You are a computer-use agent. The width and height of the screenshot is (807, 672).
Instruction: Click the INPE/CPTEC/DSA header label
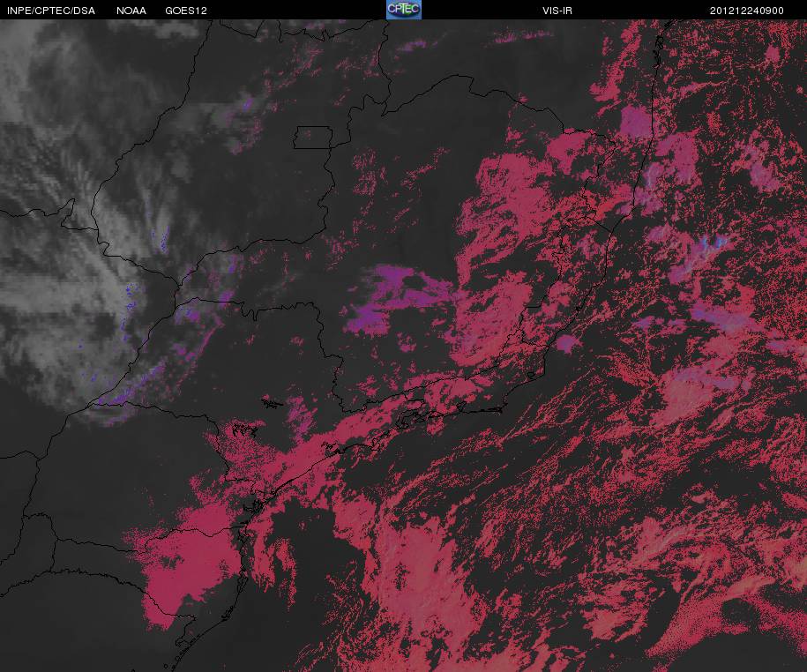51,11
